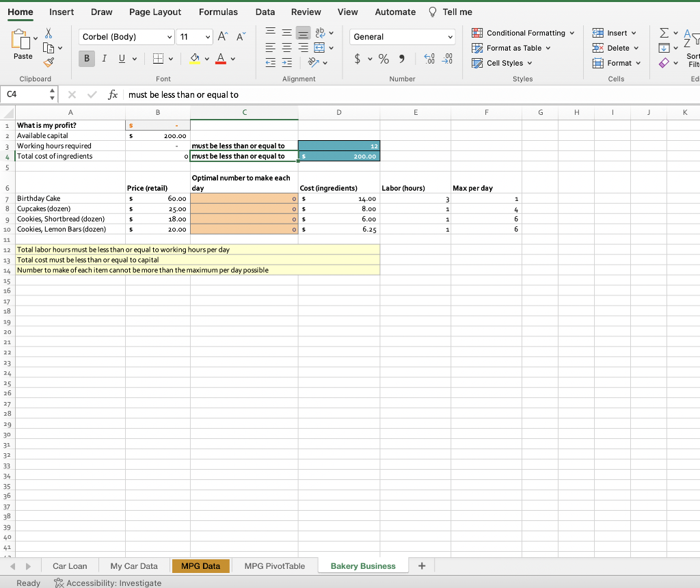The image size is (700, 588).
Task: Switch to the Formulas ribbon tab
Action: (218, 12)
